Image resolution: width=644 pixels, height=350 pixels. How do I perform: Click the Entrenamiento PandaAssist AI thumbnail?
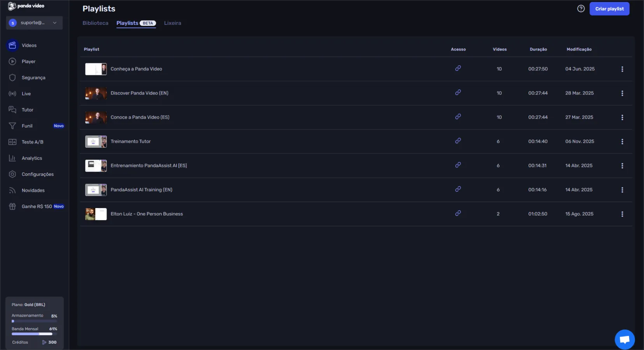point(96,166)
